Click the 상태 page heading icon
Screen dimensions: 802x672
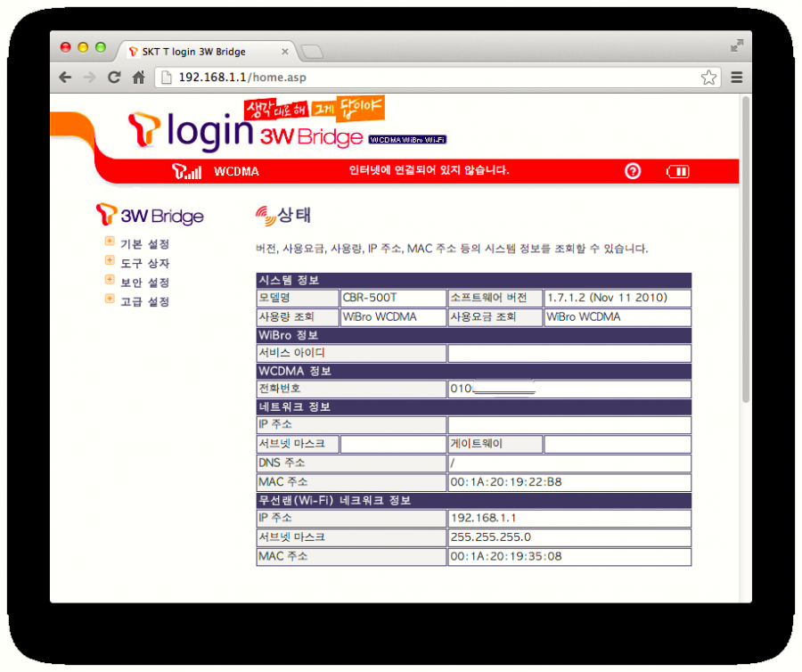click(266, 216)
